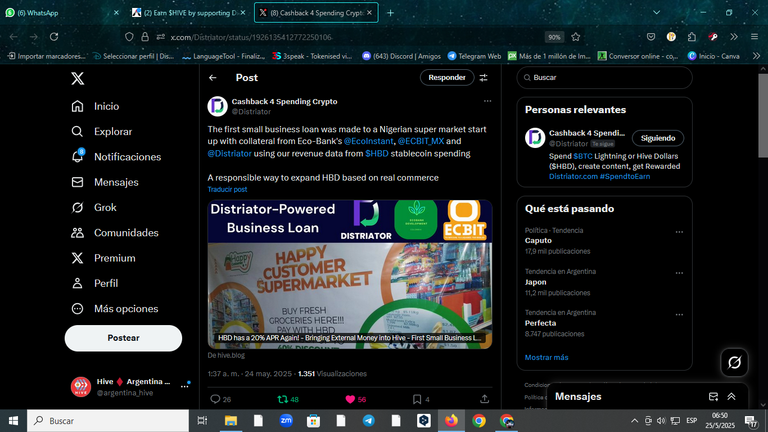Reload the page
The width and height of the screenshot is (768, 432).
54,37
